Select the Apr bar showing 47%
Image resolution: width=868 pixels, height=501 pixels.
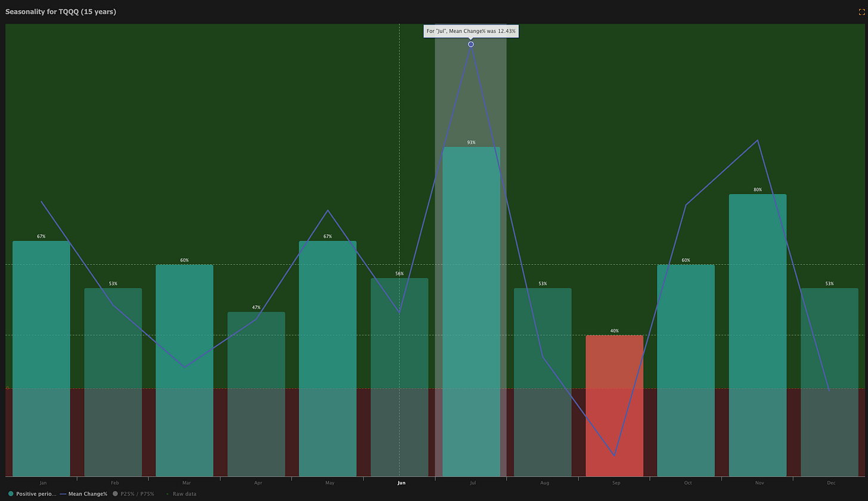click(x=256, y=394)
